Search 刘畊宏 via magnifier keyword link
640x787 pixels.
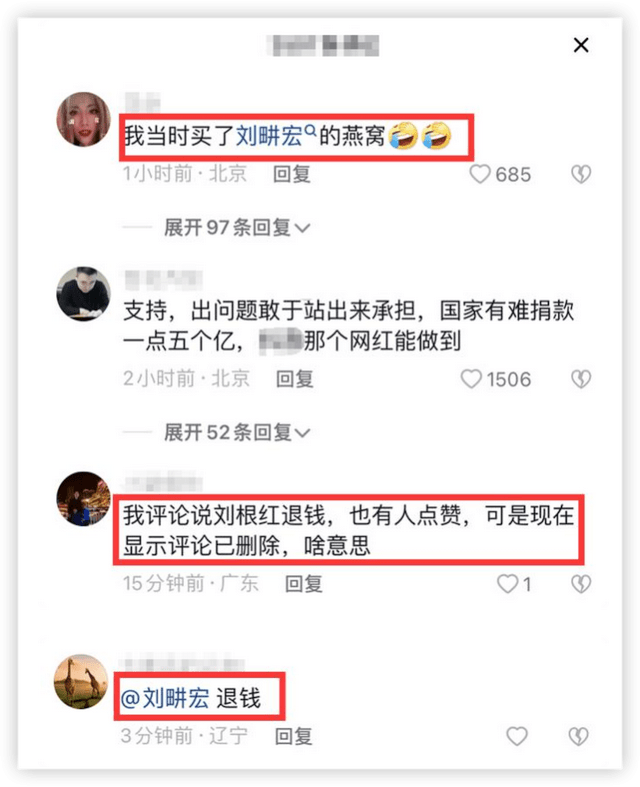tap(276, 136)
